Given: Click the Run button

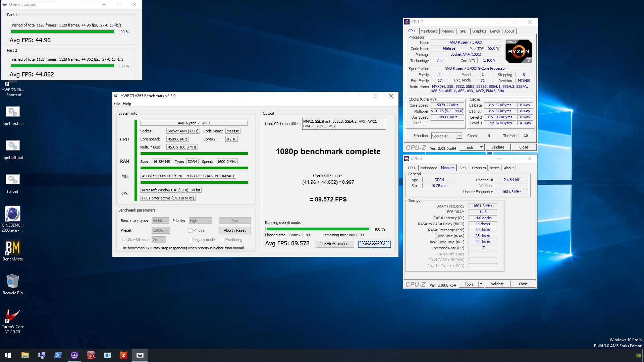Looking at the screenshot, I should (x=235, y=221).
